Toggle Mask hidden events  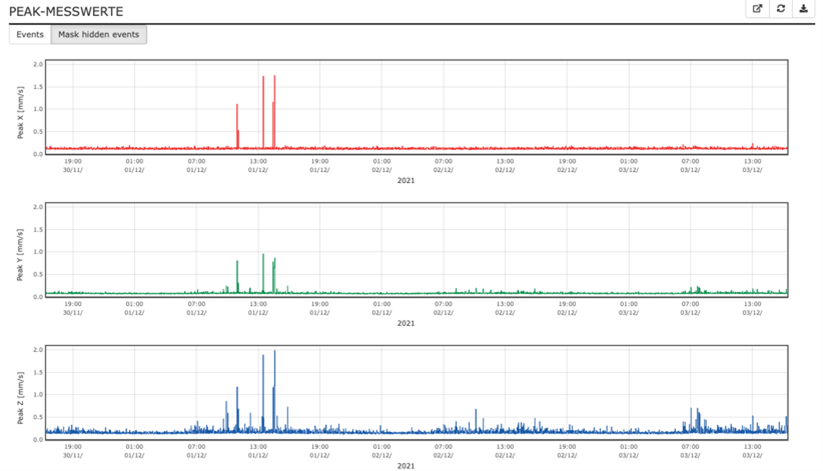[x=99, y=34]
